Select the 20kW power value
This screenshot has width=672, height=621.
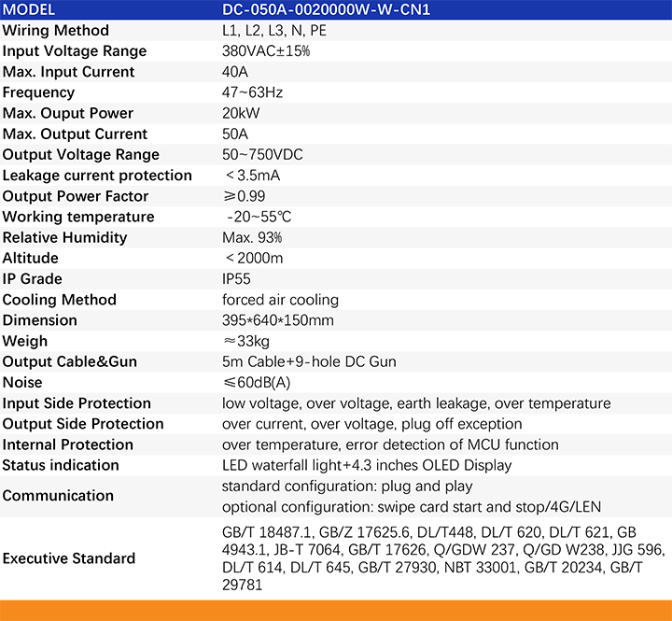[x=241, y=113]
